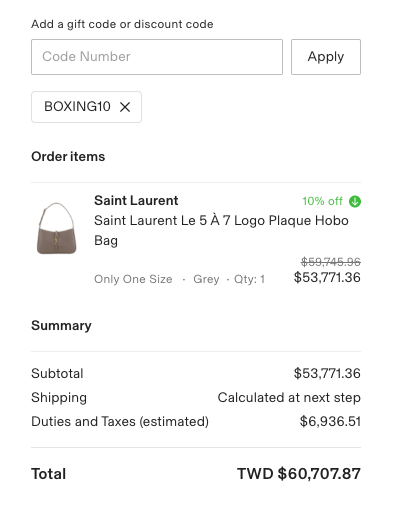The image size is (419, 528).
Task: Click the green down-arrow discount icon
Action: pyautogui.click(x=355, y=201)
